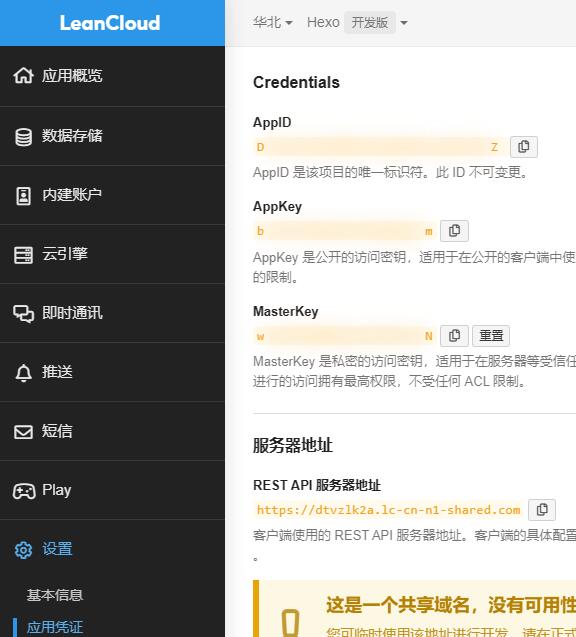Click the shared domain warning title
This screenshot has width=576, height=637.
click(451, 605)
